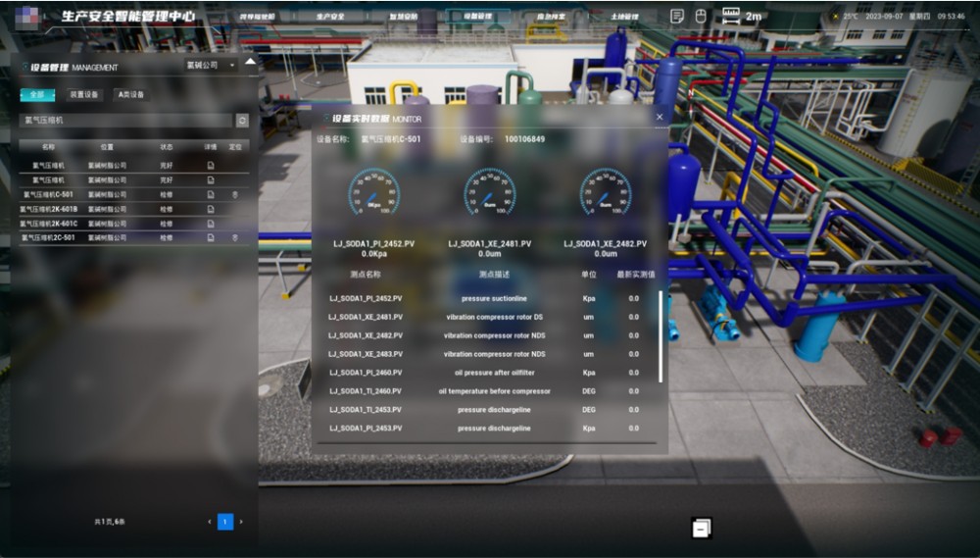Open the 氯碱公司 company dropdown

click(211, 66)
